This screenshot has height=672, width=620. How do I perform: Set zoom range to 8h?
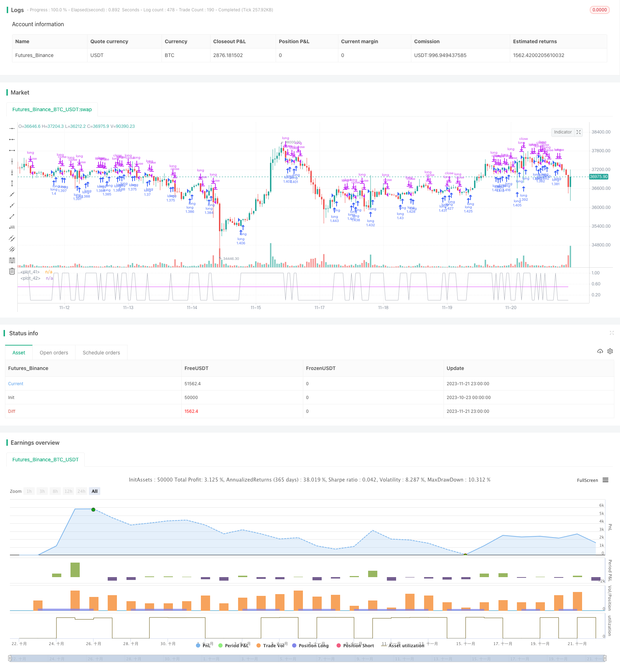click(55, 491)
